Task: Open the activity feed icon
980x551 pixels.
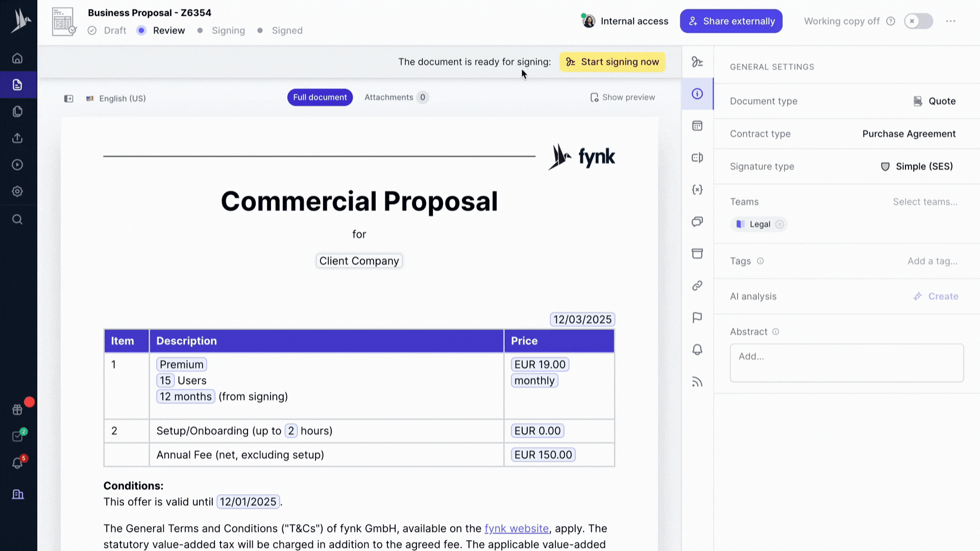Action: point(697,382)
